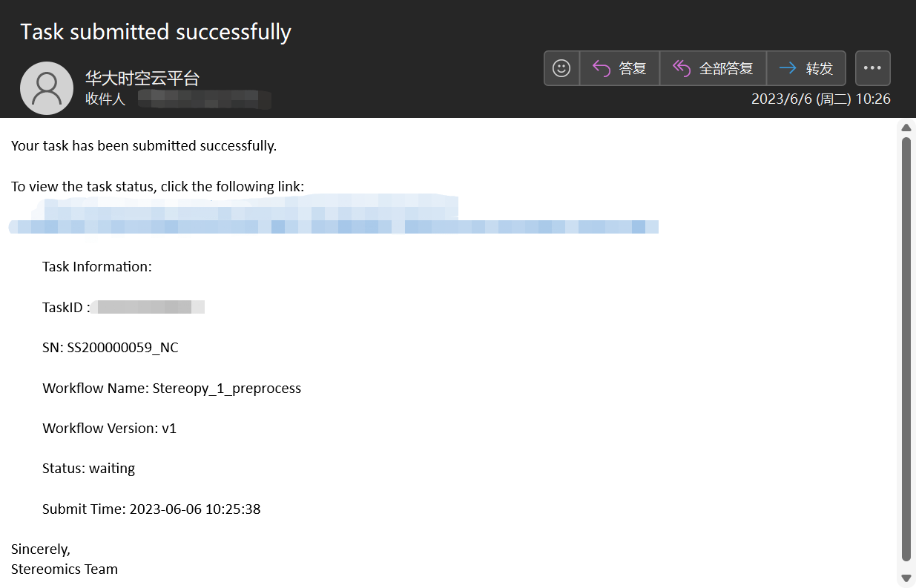Forward the email with 转发
Image resolution: width=916 pixels, height=588 pixels.
coord(806,68)
